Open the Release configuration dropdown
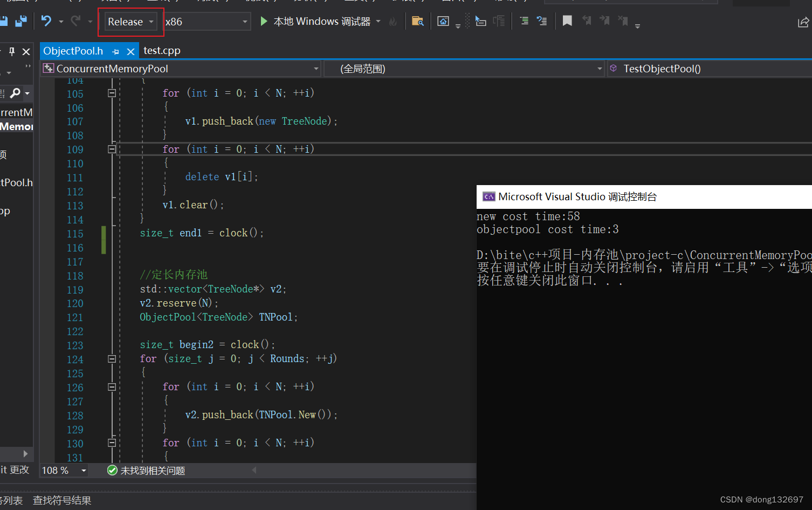Image resolution: width=812 pixels, height=510 pixels. [x=131, y=22]
